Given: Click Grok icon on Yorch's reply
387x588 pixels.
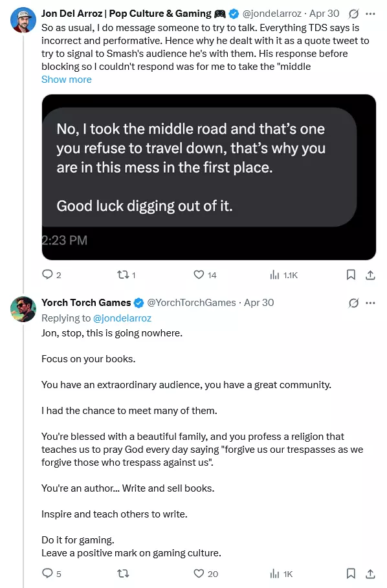Looking at the screenshot, I should coord(353,303).
